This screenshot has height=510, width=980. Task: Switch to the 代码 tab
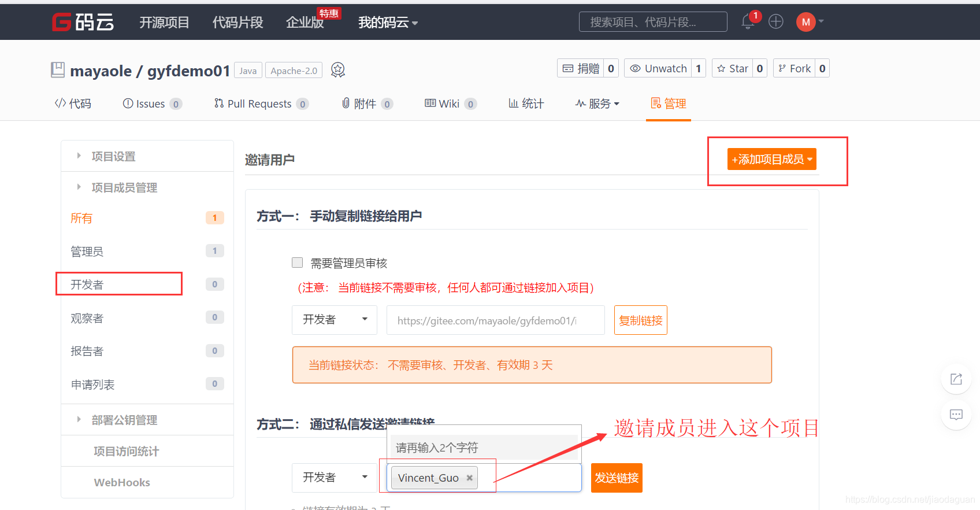(73, 104)
